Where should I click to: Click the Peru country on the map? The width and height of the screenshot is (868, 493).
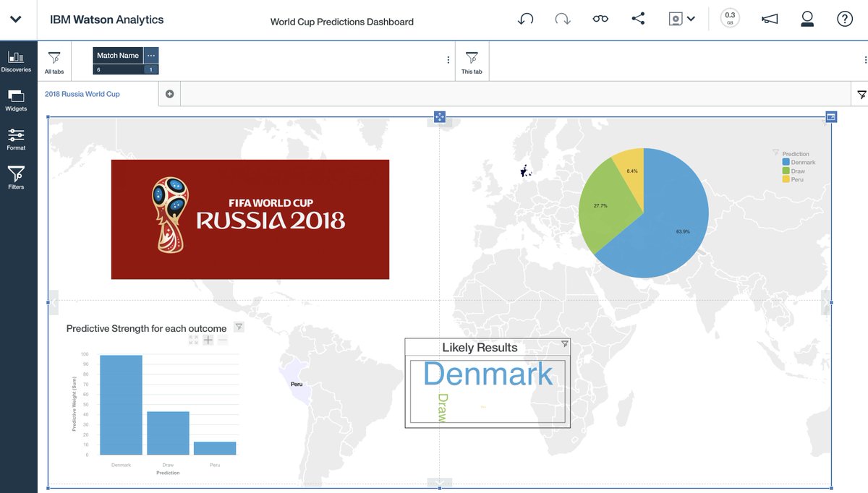[x=298, y=382]
